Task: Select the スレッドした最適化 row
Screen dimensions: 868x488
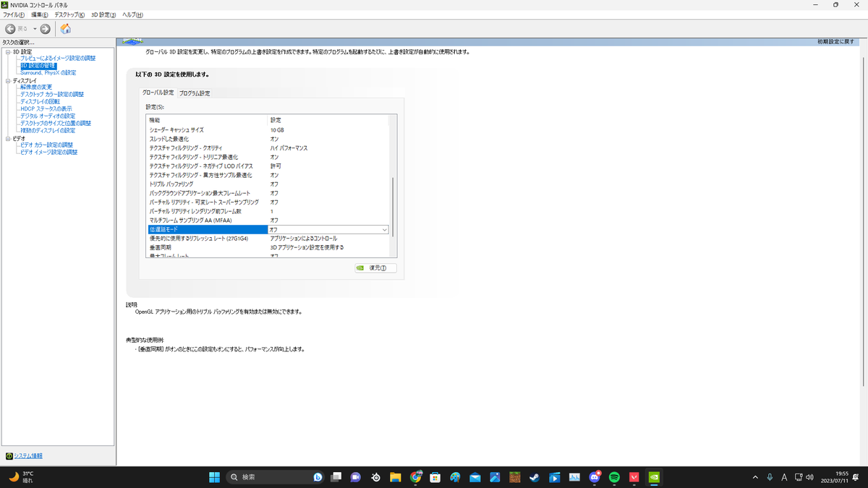Action: click(x=268, y=139)
